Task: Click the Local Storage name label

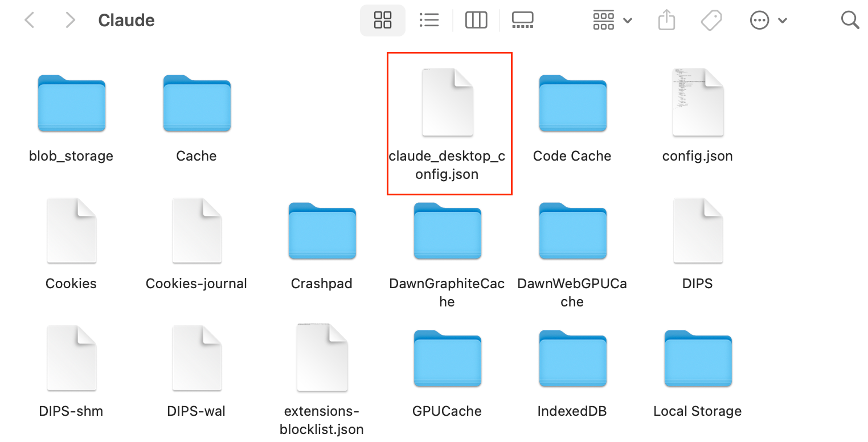Action: tap(698, 411)
